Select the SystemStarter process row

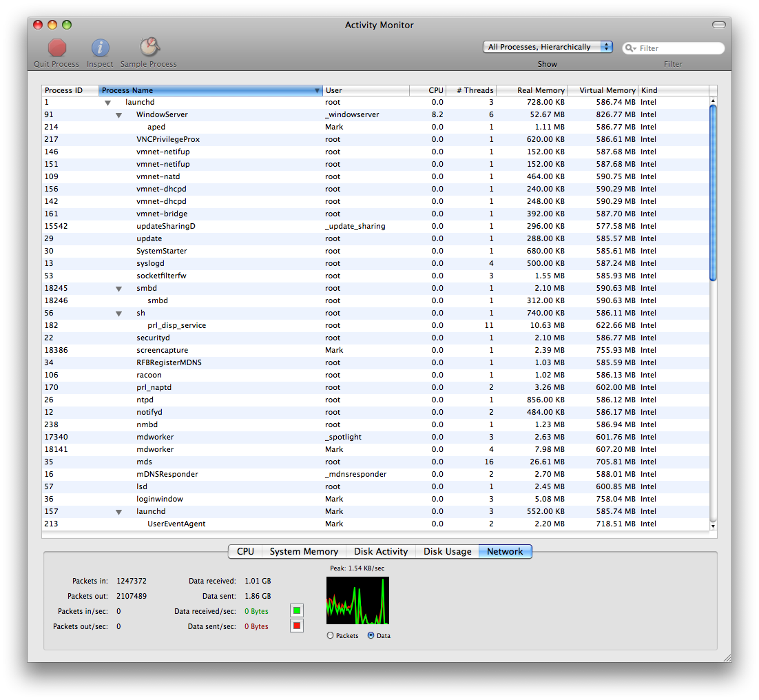pyautogui.click(x=375, y=251)
